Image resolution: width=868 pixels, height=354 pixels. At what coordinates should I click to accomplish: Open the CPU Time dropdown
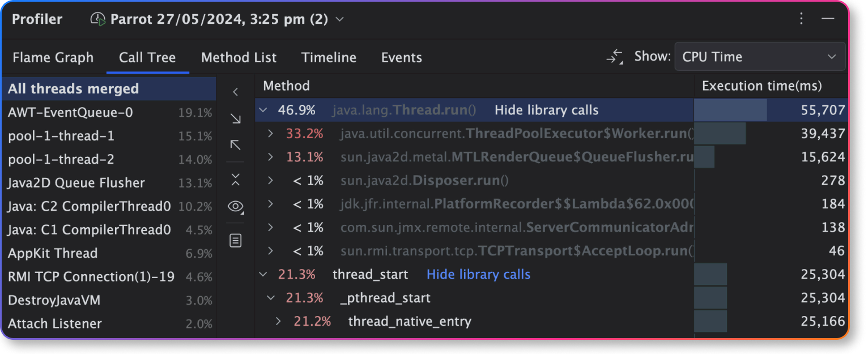coord(760,57)
